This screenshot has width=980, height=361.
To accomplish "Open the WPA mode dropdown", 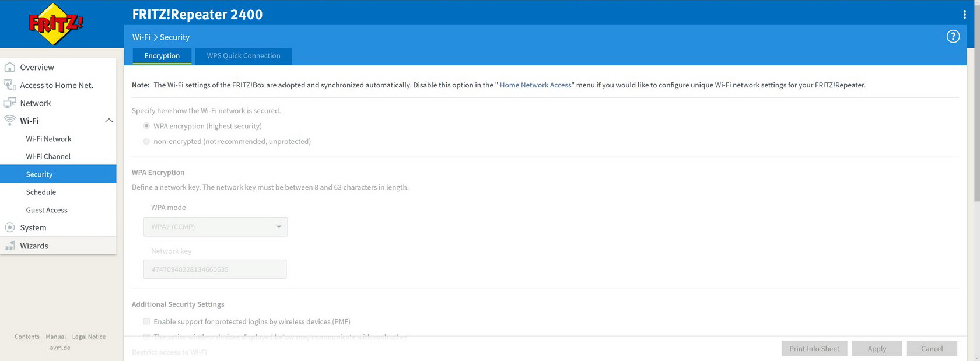I will click(x=215, y=227).
